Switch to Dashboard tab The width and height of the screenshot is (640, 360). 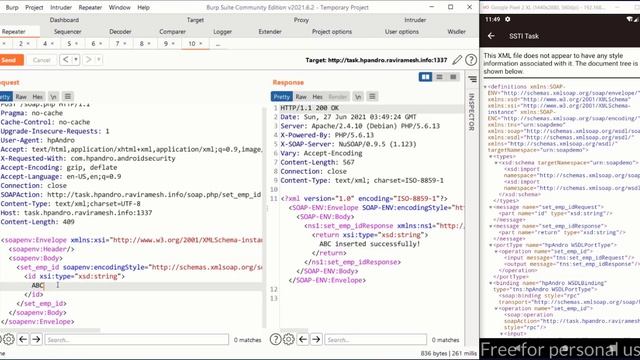(x=64, y=20)
